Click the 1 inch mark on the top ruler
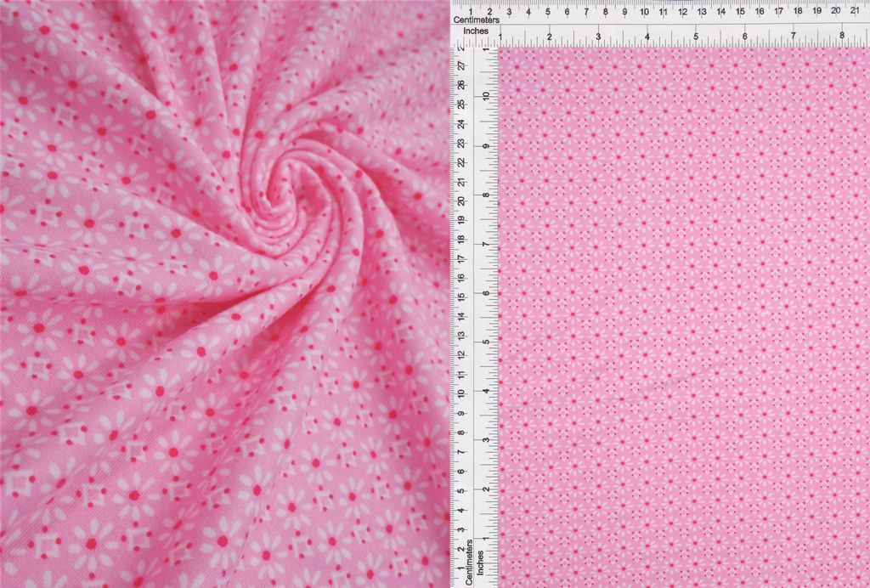This screenshot has height=588, width=870. [500, 37]
